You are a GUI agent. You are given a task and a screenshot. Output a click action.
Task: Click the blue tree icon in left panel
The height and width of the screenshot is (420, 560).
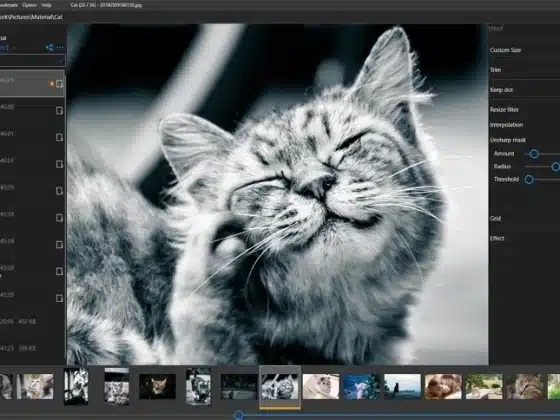49,48
